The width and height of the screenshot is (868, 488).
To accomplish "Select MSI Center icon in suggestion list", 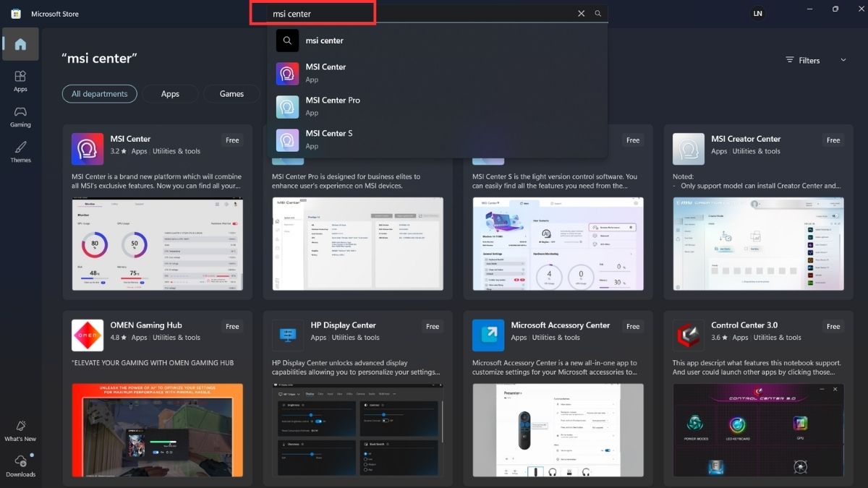I will 288,74.
